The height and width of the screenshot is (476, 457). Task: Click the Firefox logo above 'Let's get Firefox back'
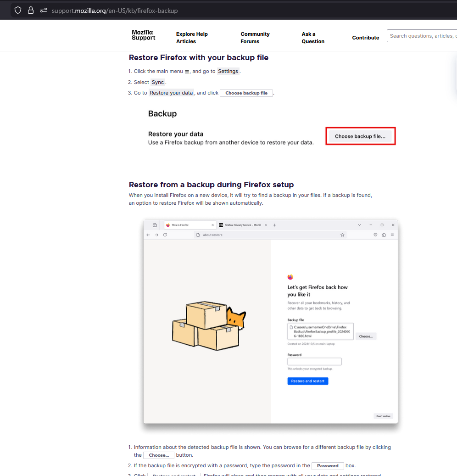pyautogui.click(x=290, y=277)
